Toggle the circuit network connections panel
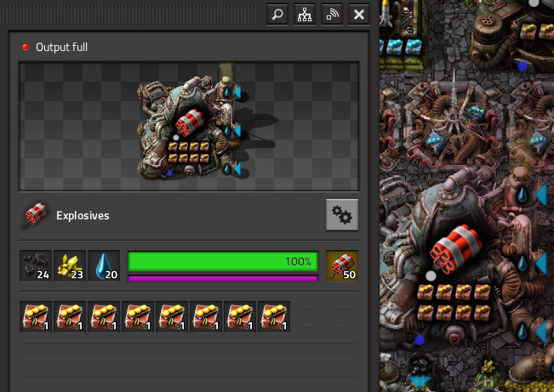 tap(305, 14)
